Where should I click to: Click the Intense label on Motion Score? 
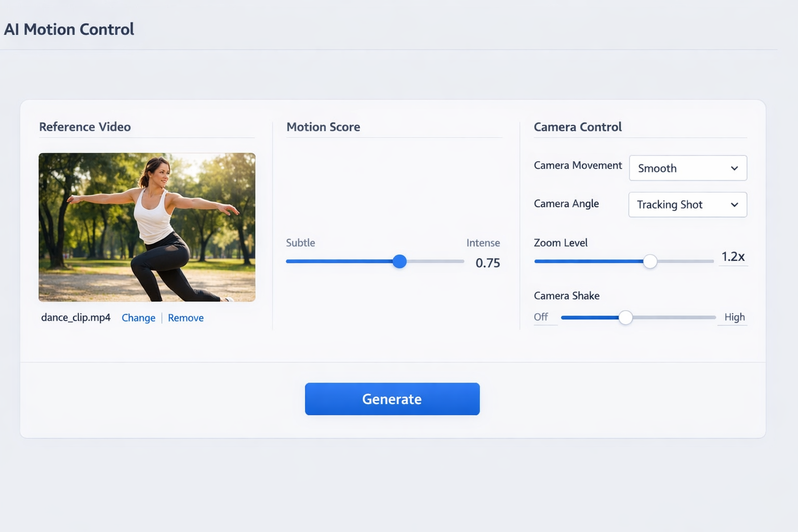coord(483,243)
